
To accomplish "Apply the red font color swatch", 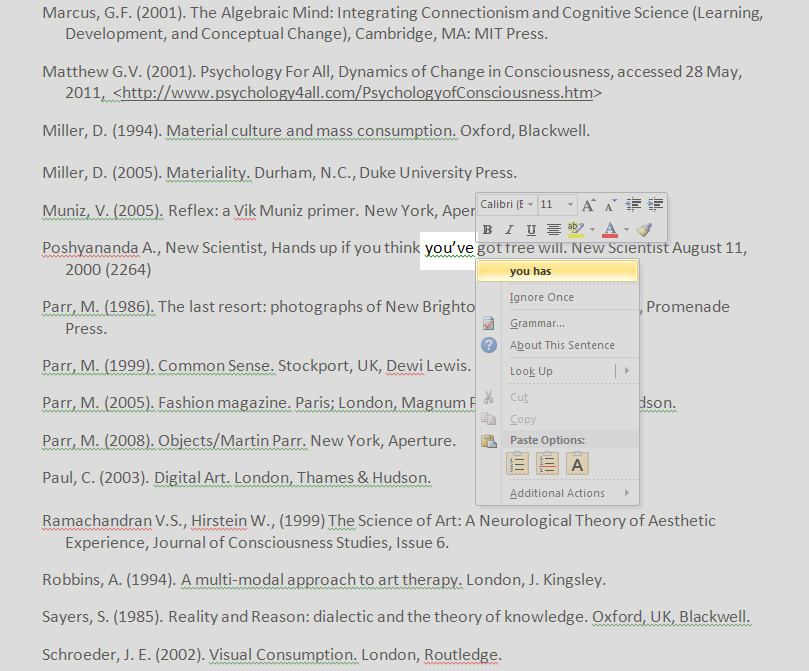I will pyautogui.click(x=609, y=230).
